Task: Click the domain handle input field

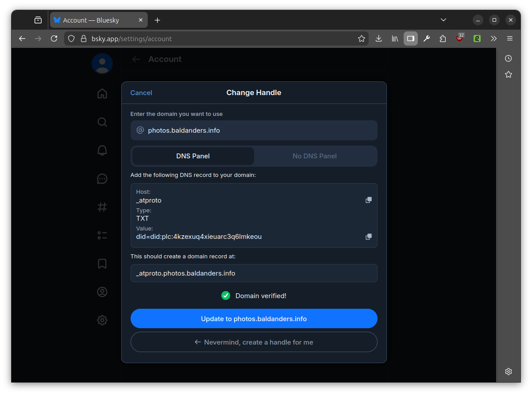Action: point(259,130)
